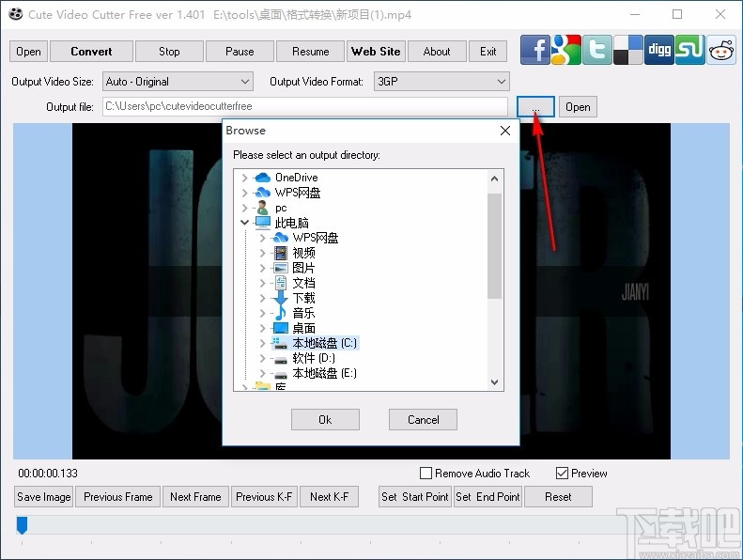Click the Convert button
Viewport: 743px width, 560px height.
point(91,52)
